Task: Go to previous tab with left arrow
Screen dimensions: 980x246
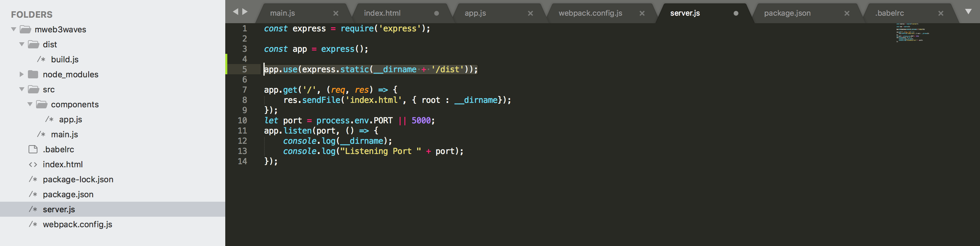Action: point(235,12)
